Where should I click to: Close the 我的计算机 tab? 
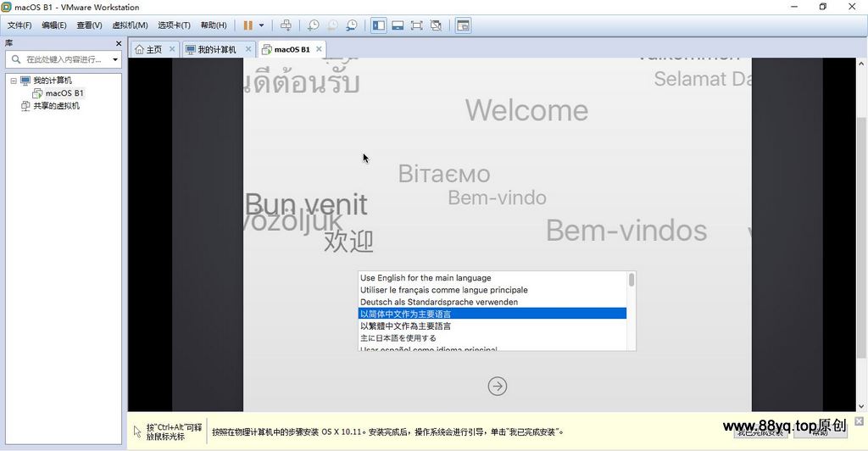pos(248,49)
